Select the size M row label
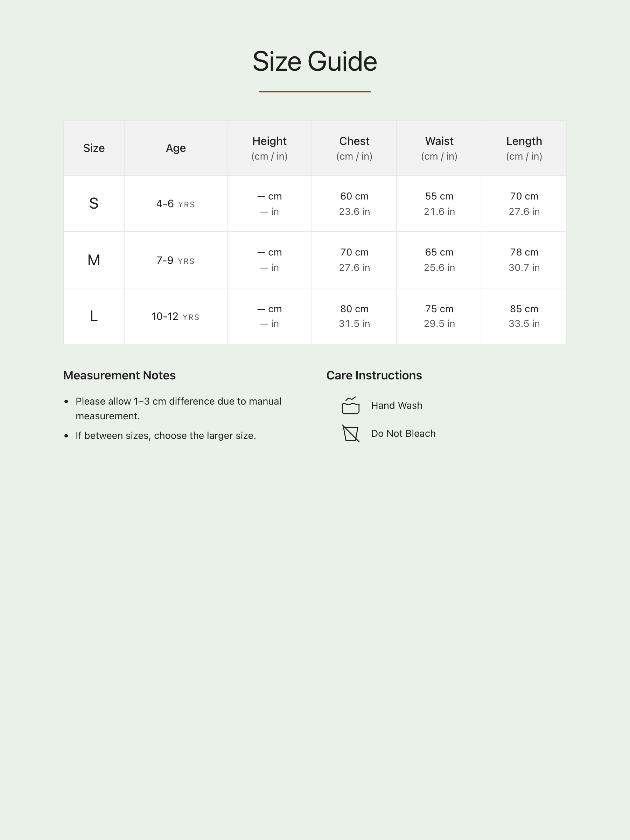The width and height of the screenshot is (630, 840). point(94,260)
